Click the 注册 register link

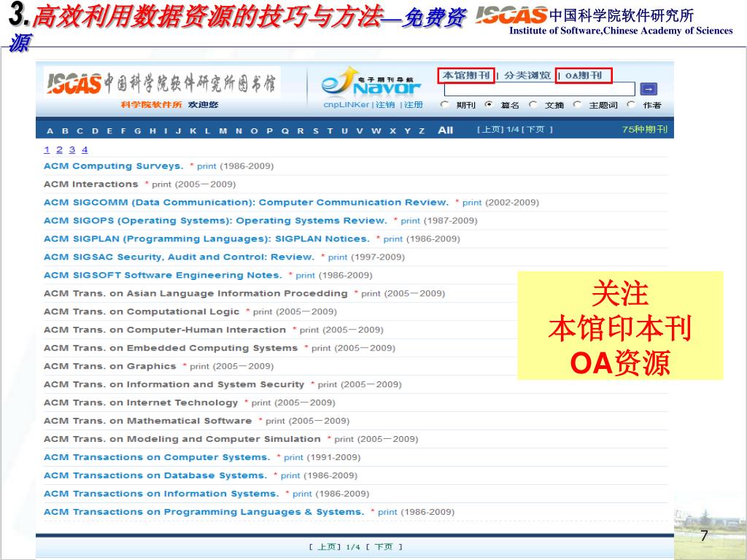414,105
